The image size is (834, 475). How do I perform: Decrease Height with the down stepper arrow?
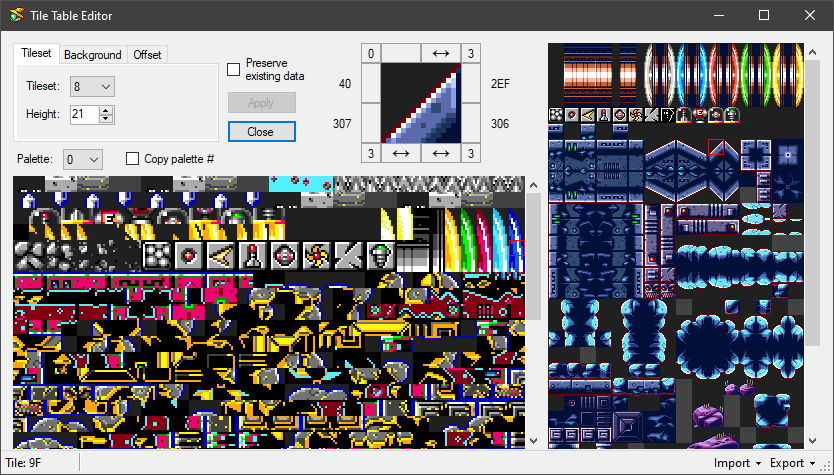click(106, 119)
